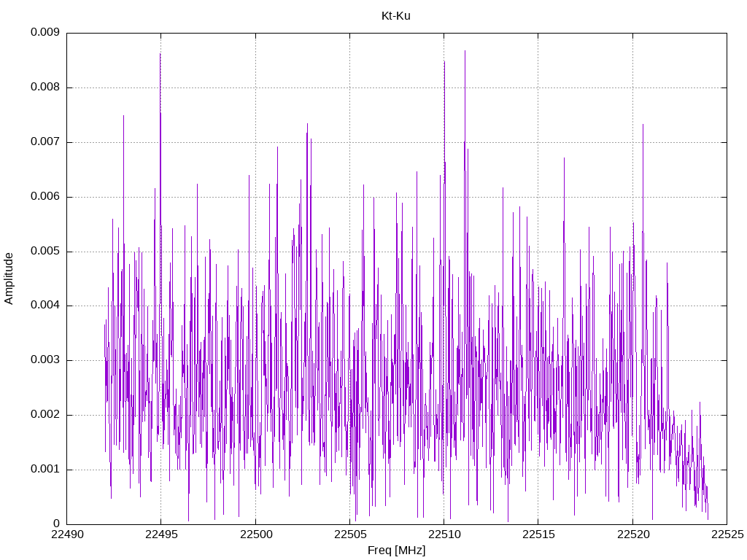This screenshot has width=747, height=560.
Task: Click the 'Freq [MHz]' x-axis label
Action: point(396,551)
